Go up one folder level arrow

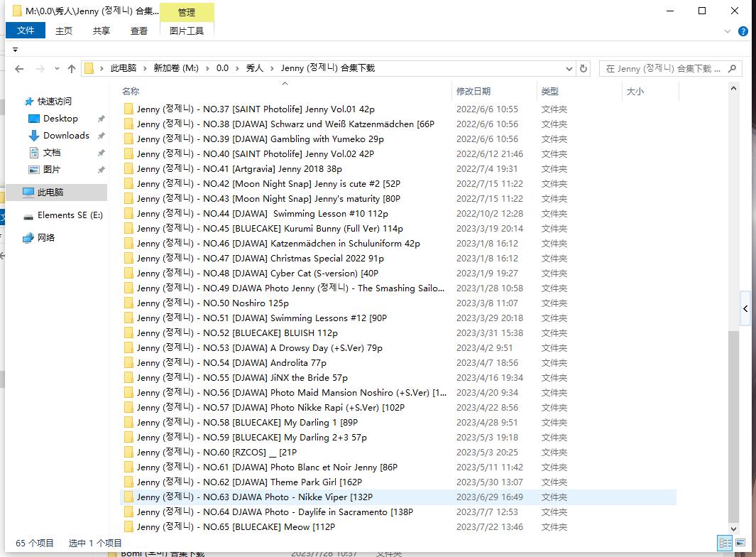tap(72, 68)
